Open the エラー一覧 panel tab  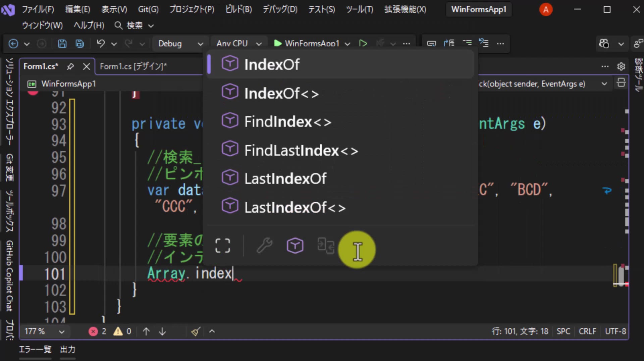[x=35, y=350]
